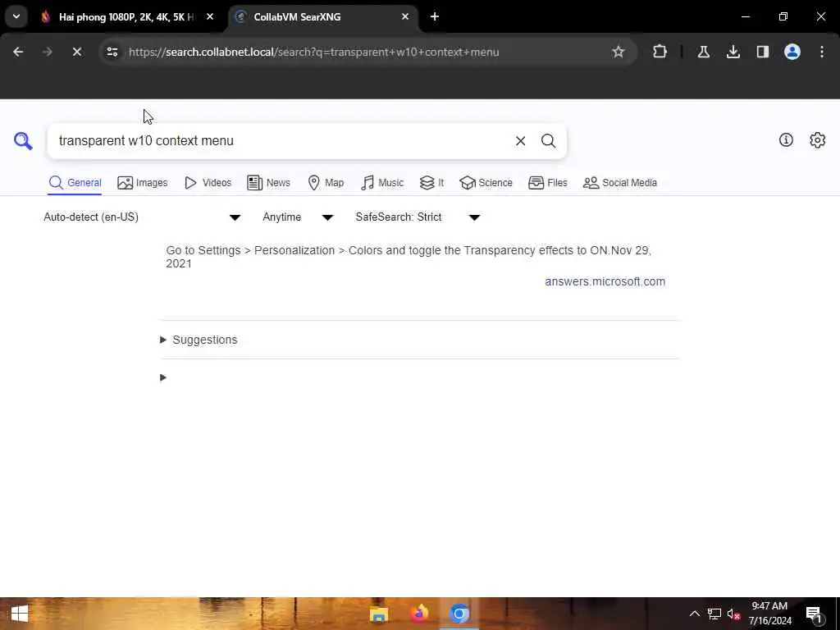Viewport: 840px width, 630px height.
Task: Expand the Suggestions section
Action: point(199,340)
